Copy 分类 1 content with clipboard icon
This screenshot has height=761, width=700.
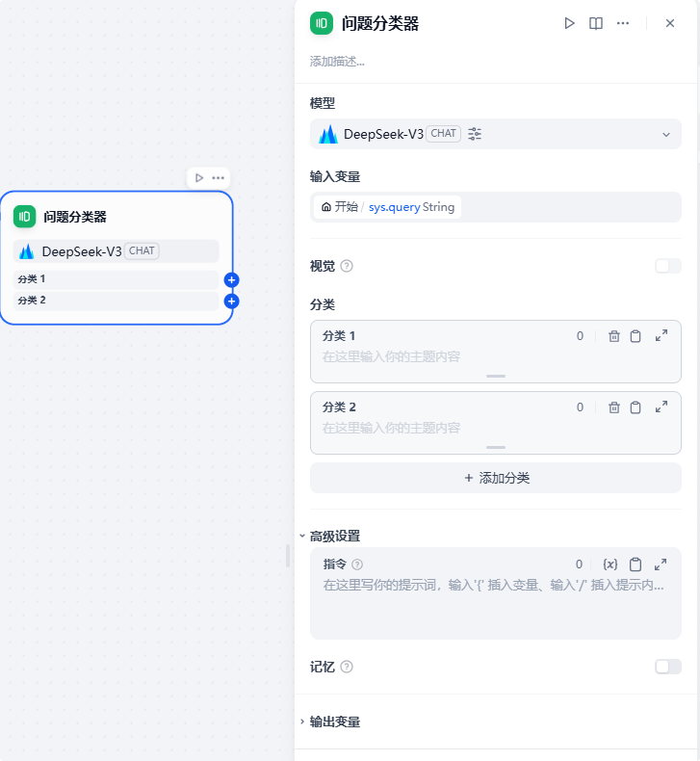click(x=635, y=336)
